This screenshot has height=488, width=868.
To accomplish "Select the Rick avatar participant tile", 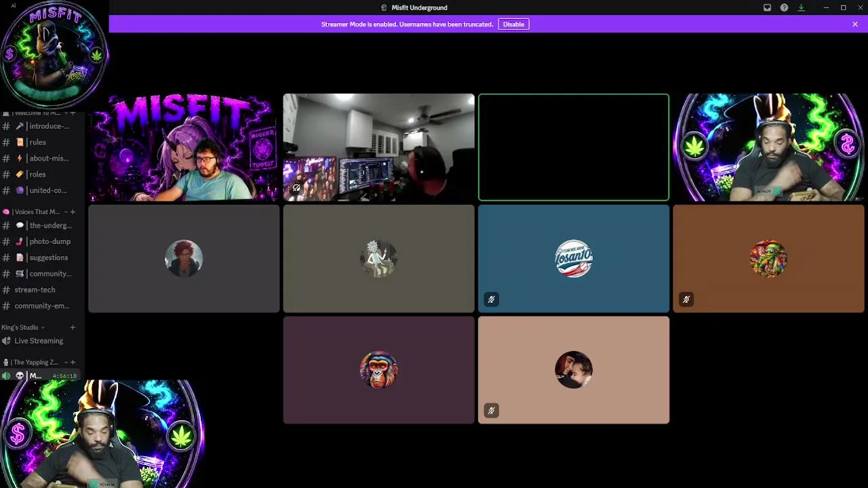I will point(378,259).
